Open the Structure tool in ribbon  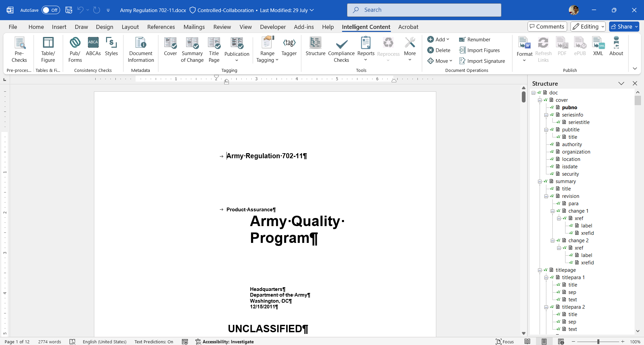pos(315,46)
